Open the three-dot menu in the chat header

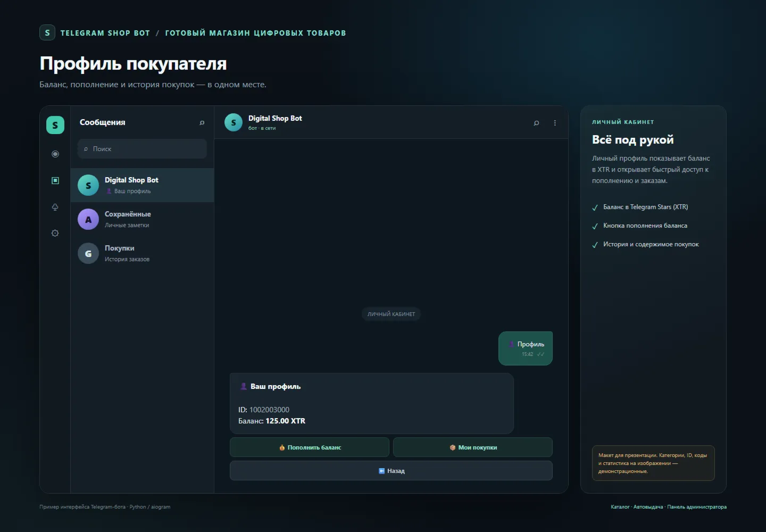point(555,123)
